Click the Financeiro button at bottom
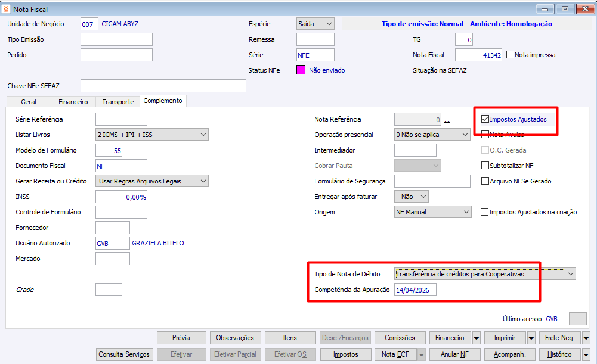The height and width of the screenshot is (364, 597). 450,338
